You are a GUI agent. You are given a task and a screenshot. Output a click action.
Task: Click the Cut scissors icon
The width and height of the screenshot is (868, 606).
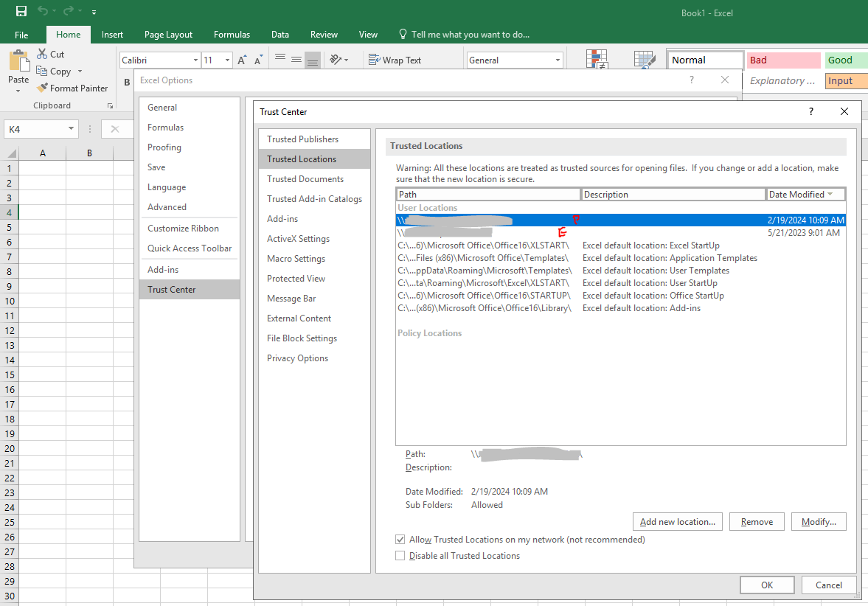[42, 55]
